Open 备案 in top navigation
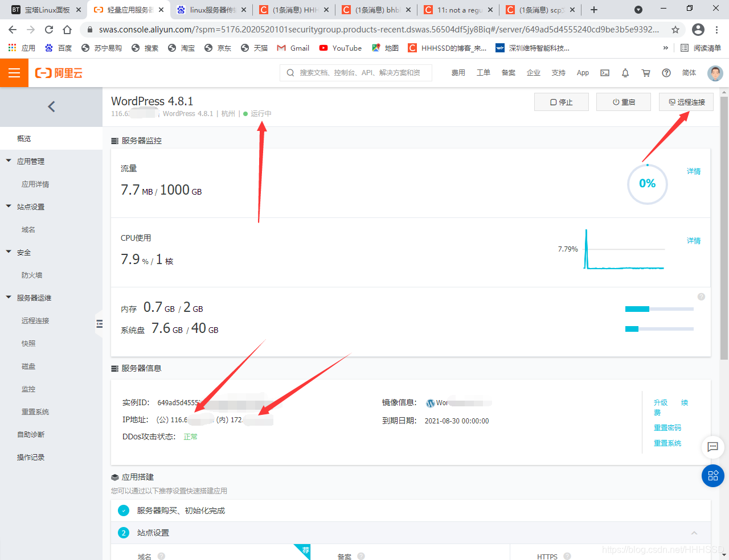This screenshot has height=560, width=729. 509,73
